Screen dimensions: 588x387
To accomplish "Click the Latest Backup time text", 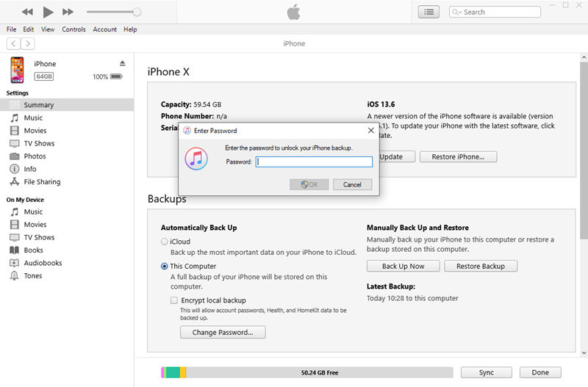I will point(412,298).
